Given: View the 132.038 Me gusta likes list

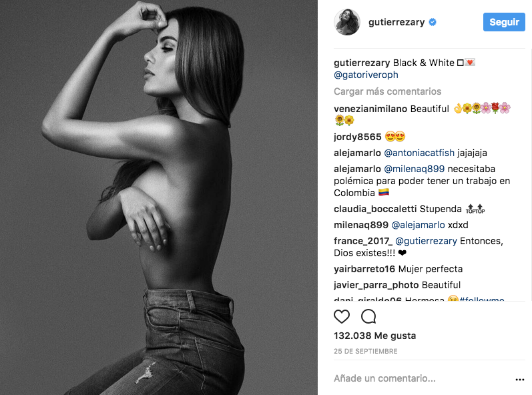Looking at the screenshot, I should [x=374, y=336].
